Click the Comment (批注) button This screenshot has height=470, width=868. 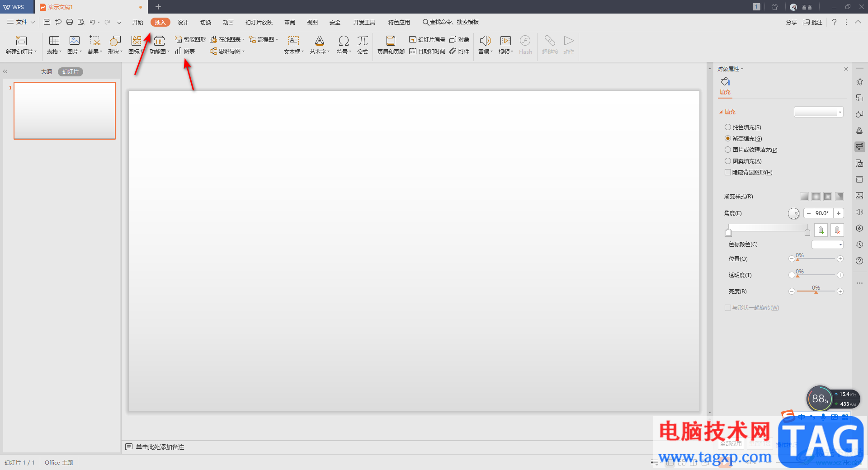[812, 22]
